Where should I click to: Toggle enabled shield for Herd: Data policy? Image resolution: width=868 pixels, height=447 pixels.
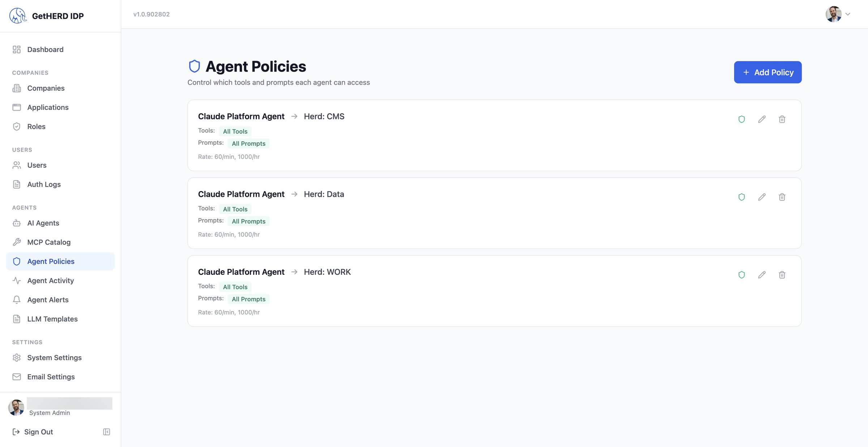coord(741,197)
